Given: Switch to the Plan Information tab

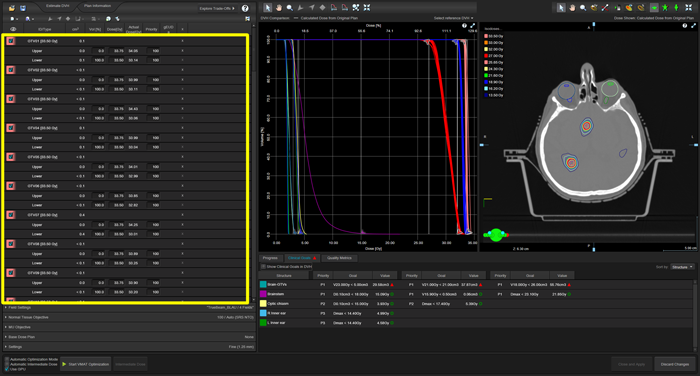Looking at the screenshot, I should click(97, 6).
